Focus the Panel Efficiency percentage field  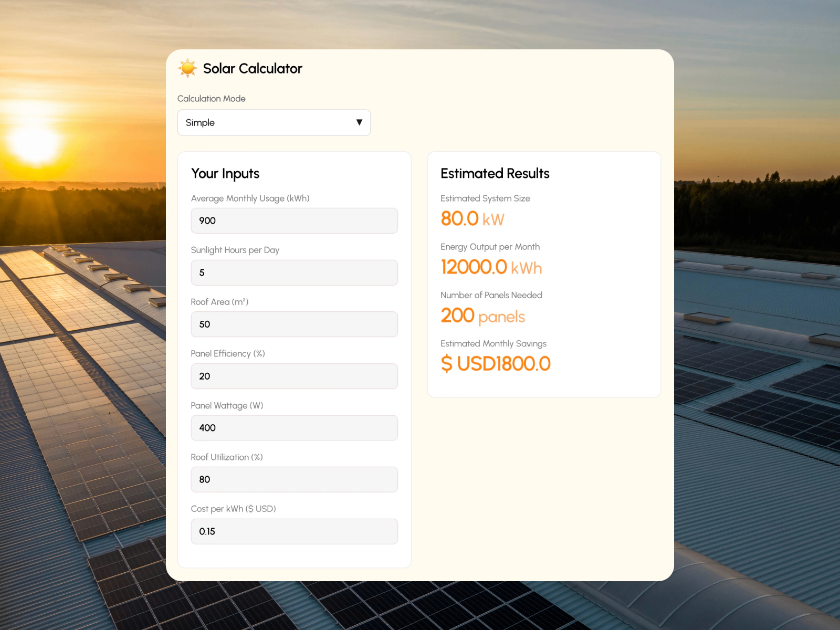click(x=294, y=376)
